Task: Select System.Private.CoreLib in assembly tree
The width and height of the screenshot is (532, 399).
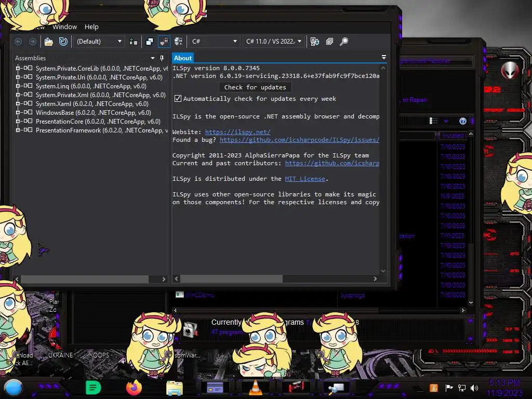Action: (x=101, y=69)
